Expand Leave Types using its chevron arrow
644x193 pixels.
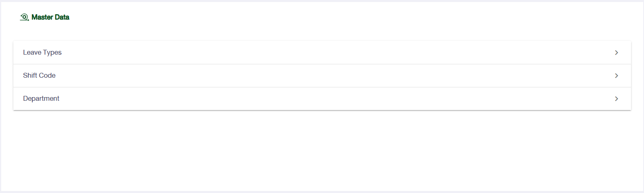(616, 53)
